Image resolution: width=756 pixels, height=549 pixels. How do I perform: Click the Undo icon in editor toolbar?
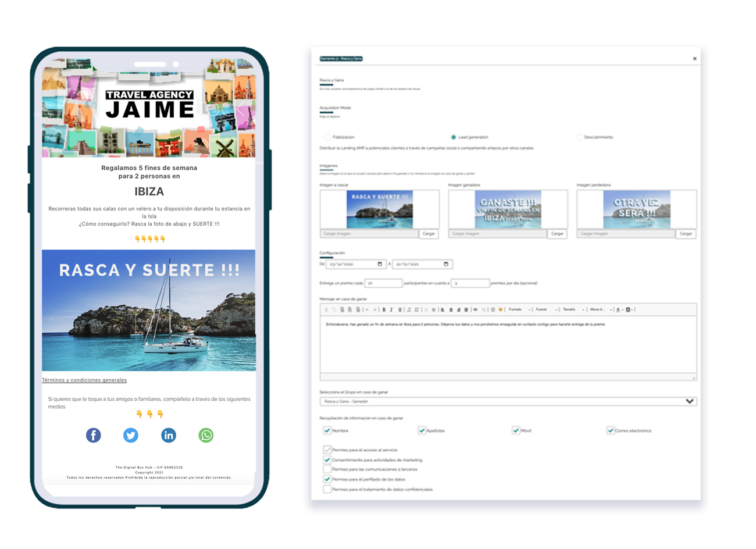click(367, 309)
